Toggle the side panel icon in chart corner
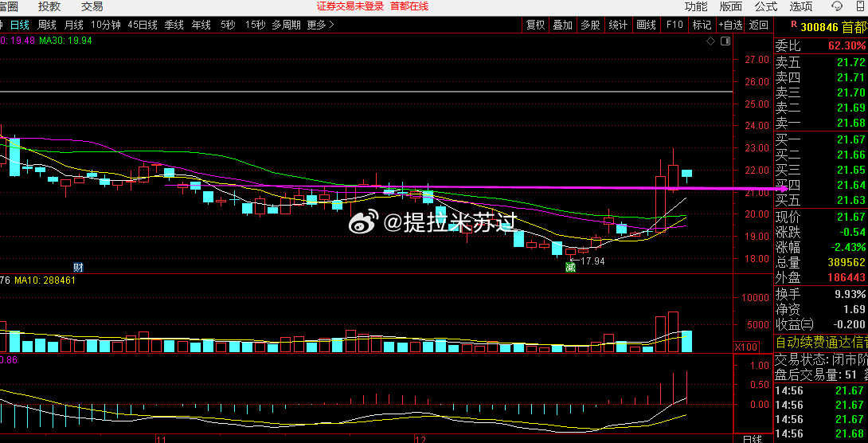868x443 pixels. click(x=725, y=41)
